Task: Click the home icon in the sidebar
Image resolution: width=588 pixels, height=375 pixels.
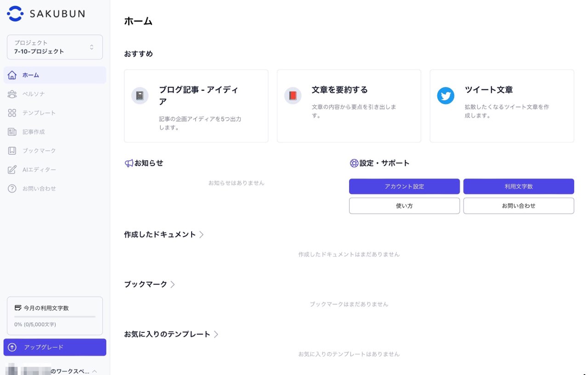Action: coord(12,75)
